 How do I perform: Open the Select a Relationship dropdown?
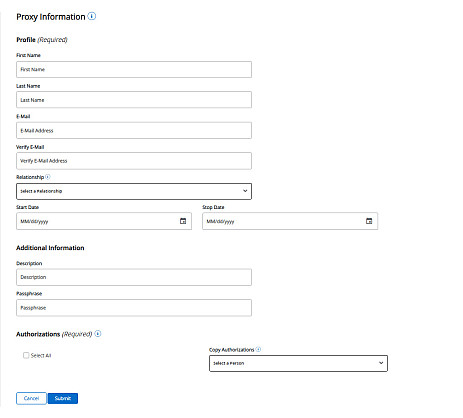pos(134,191)
